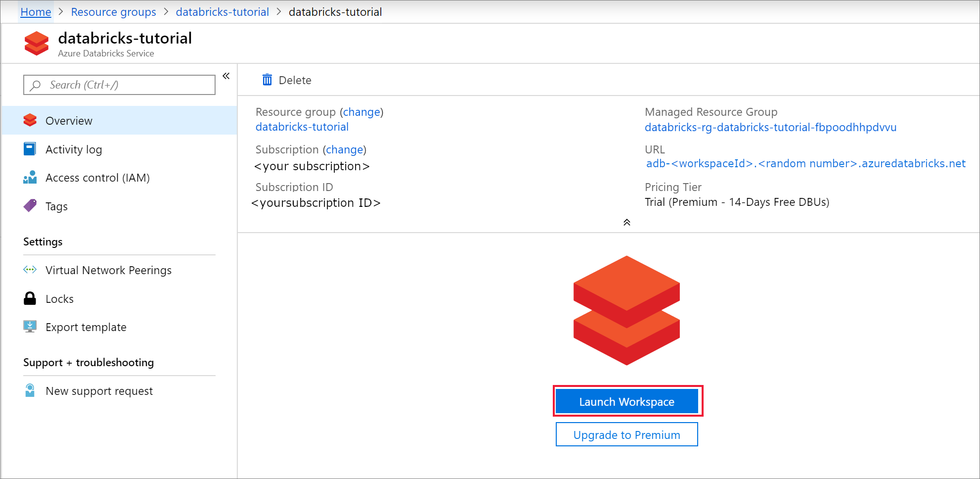Click the New support request icon

coord(30,390)
